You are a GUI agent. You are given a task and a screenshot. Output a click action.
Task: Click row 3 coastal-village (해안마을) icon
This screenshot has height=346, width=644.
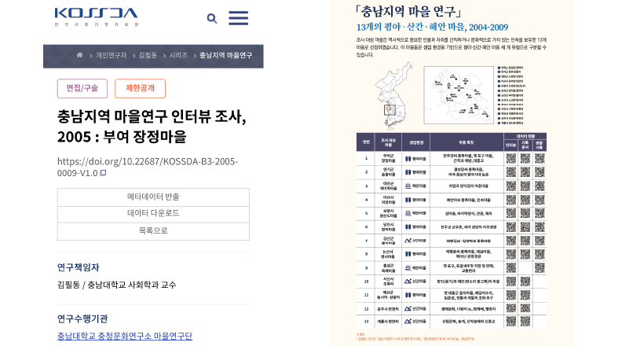[408, 186]
